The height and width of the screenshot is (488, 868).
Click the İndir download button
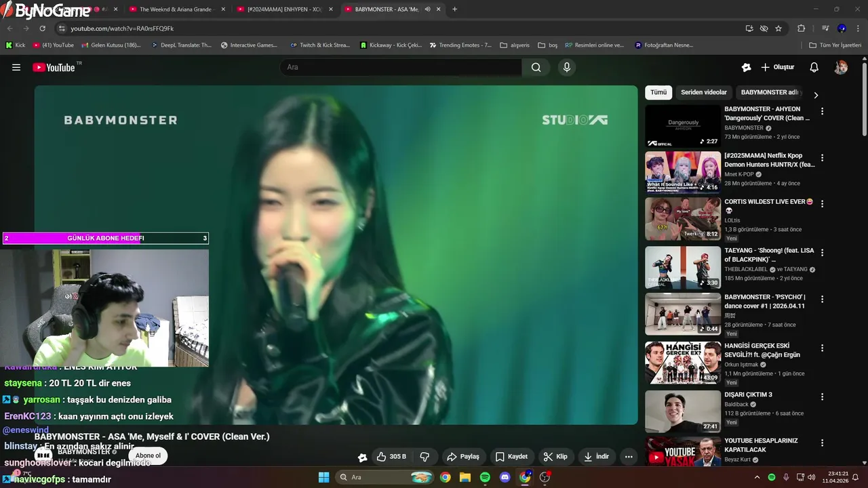(x=597, y=457)
